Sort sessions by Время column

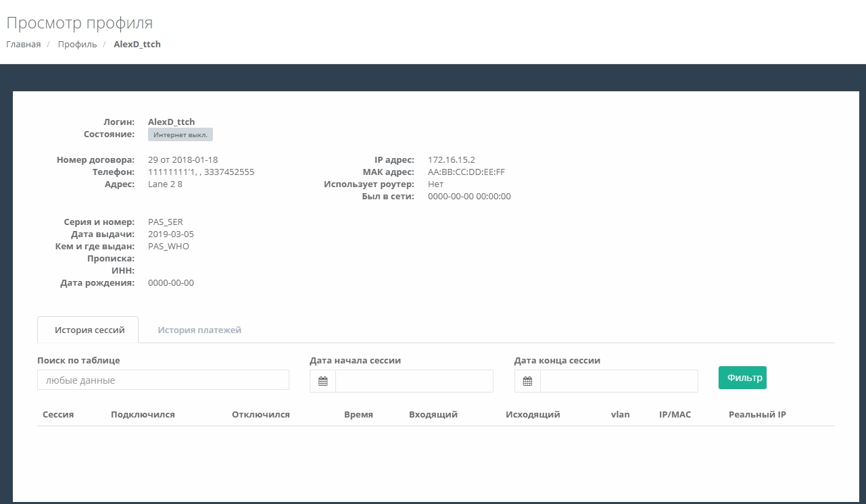pos(358,415)
